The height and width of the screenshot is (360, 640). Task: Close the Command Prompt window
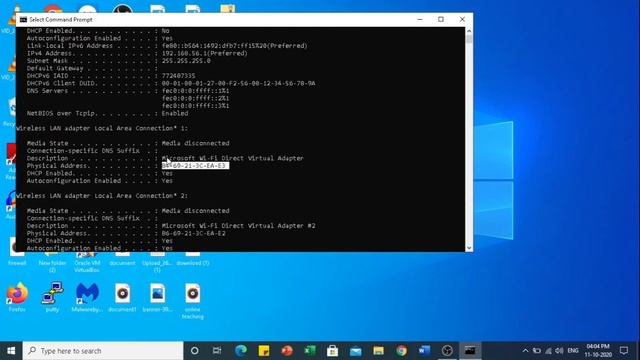coord(462,20)
